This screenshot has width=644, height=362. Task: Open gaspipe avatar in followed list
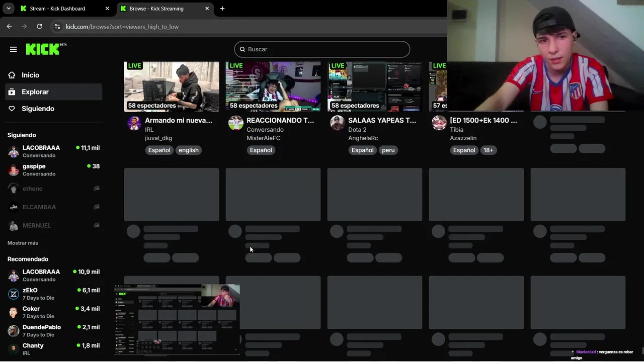point(14,170)
